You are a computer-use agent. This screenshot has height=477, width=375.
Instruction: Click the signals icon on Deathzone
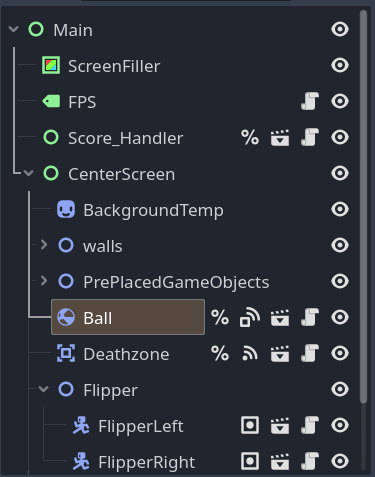(x=250, y=354)
